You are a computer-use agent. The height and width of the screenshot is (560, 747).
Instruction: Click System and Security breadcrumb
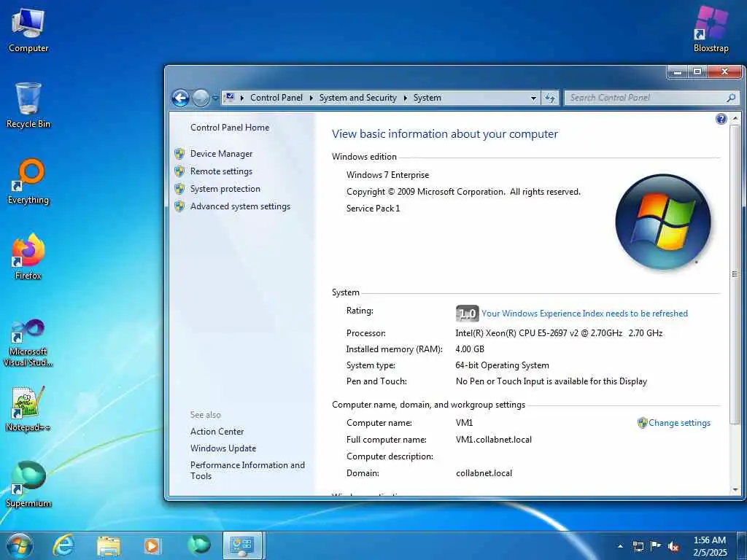pyautogui.click(x=357, y=98)
